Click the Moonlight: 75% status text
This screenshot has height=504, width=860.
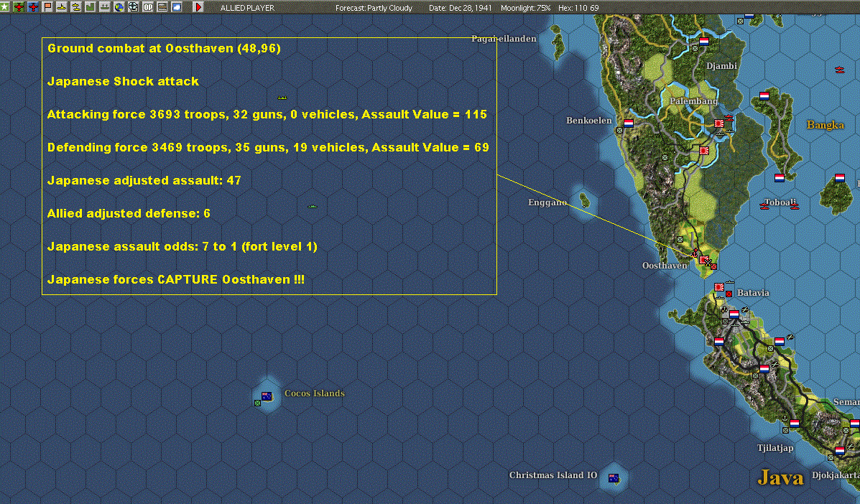(x=525, y=8)
